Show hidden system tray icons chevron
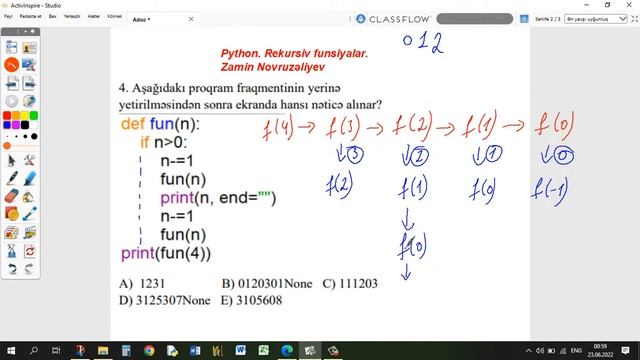 pos(529,351)
